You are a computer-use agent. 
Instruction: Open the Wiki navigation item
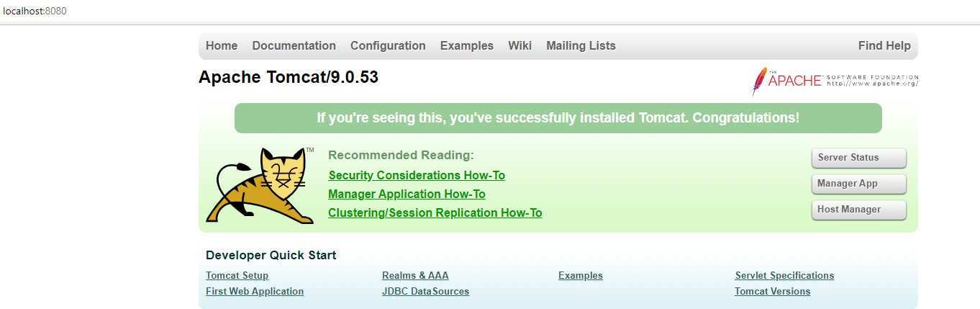[520, 45]
